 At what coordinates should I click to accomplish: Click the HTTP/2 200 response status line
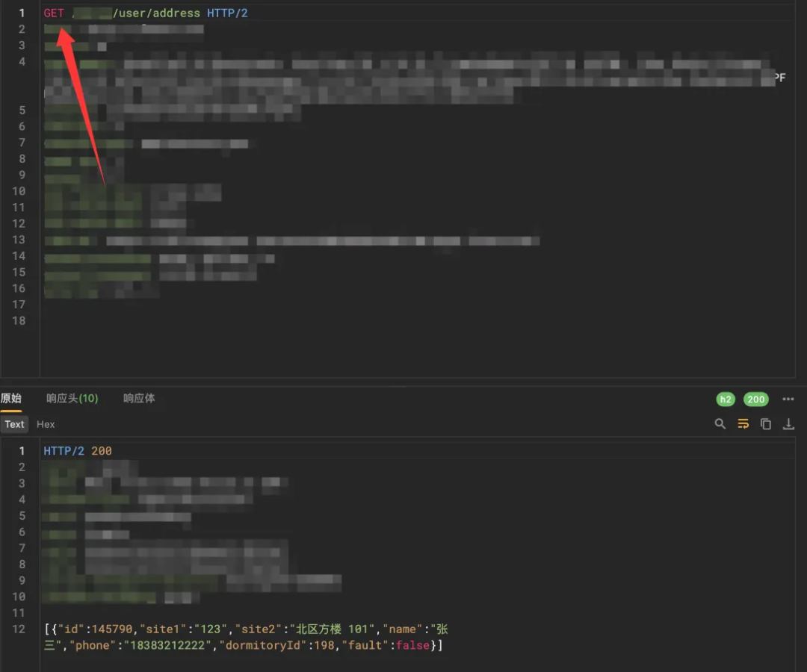pyautogui.click(x=78, y=451)
